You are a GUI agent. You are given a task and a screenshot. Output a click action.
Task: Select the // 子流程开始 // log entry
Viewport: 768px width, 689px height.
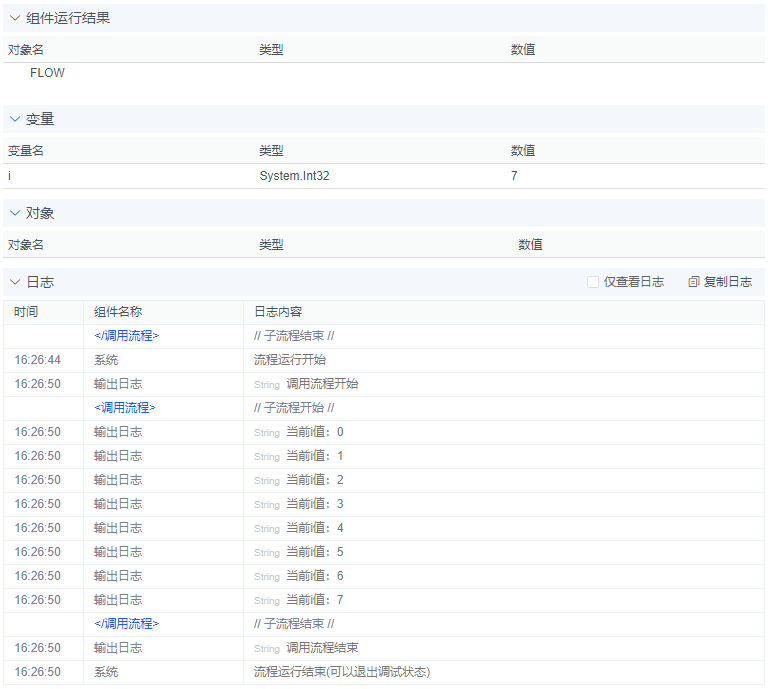tap(384, 408)
